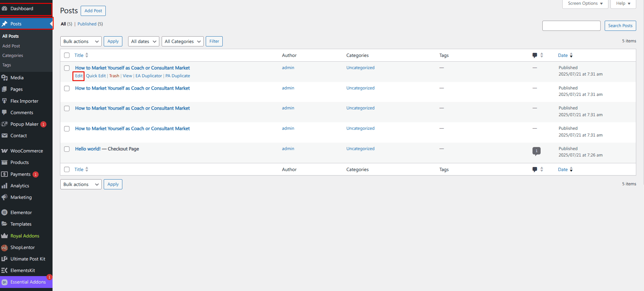Click EA Duplicator link under first post
Viewport: 644px width, 291px height.
click(x=149, y=76)
